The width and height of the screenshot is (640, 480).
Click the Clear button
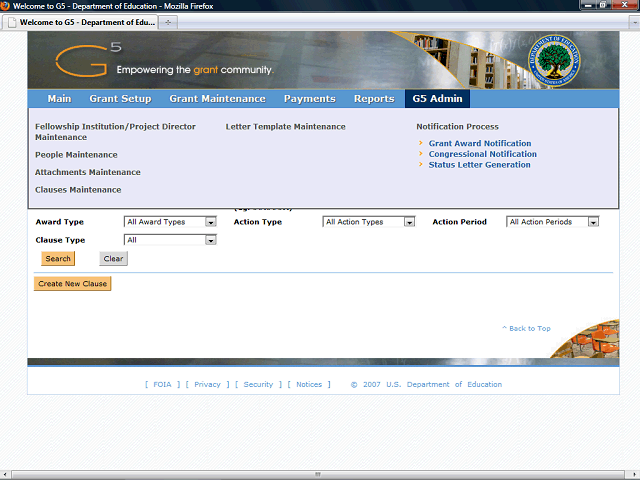pyautogui.click(x=113, y=258)
